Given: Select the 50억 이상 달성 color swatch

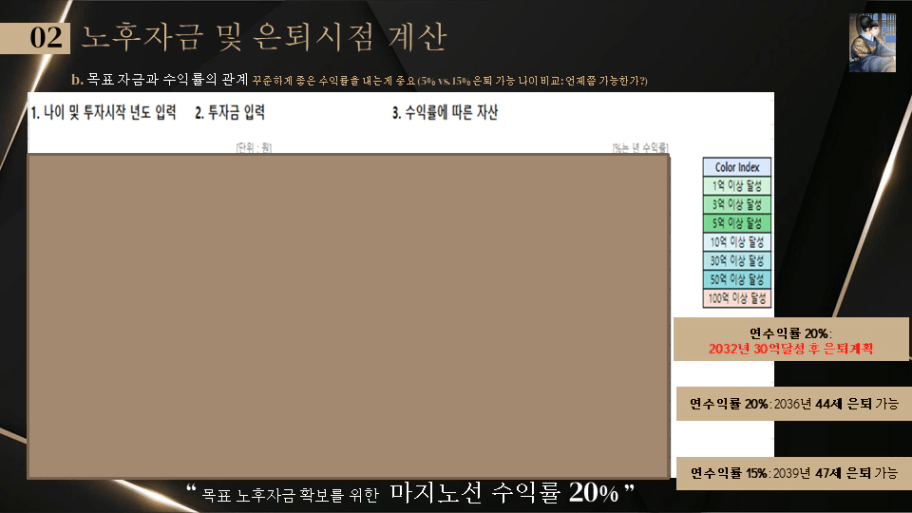Looking at the screenshot, I should [x=737, y=279].
